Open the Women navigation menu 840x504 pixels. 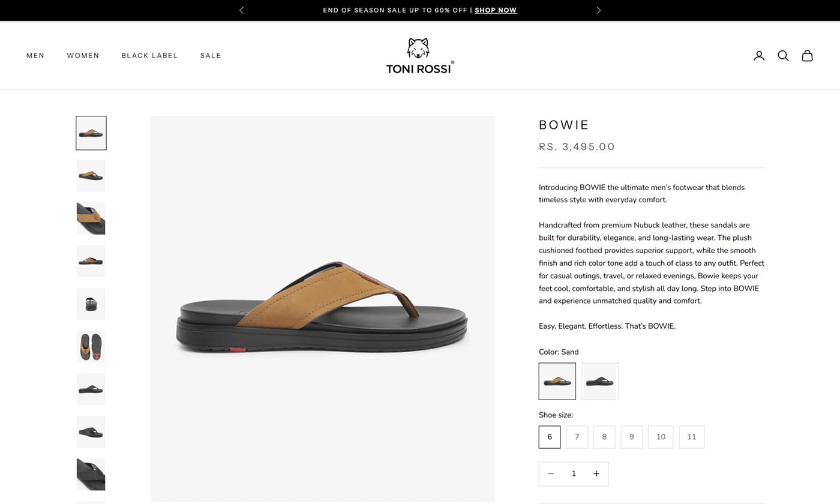pos(83,56)
